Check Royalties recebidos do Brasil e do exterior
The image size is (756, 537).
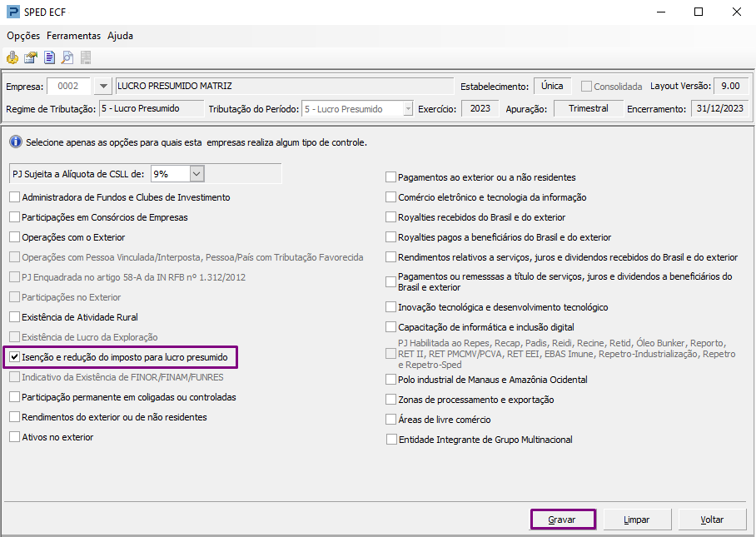click(391, 217)
